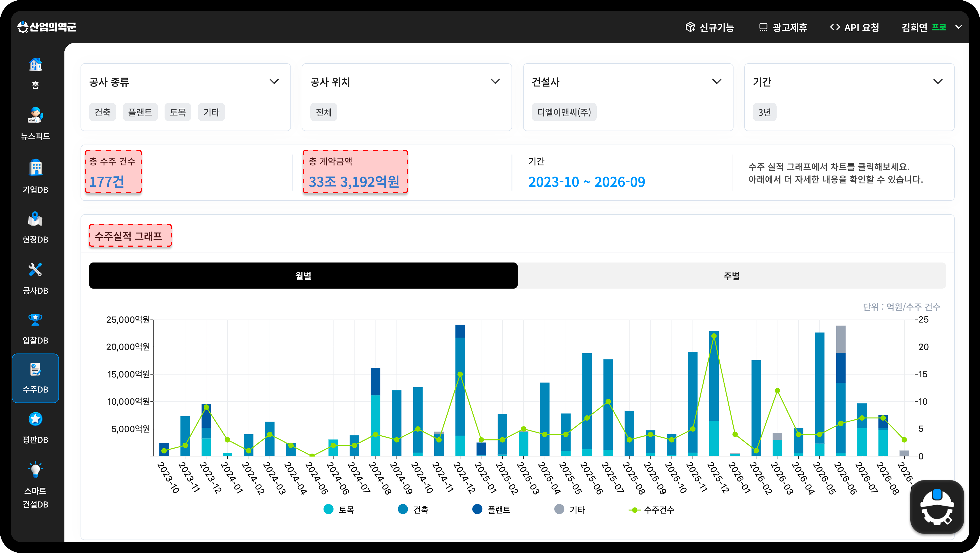Viewport: 980px width, 553px height.
Task: Expand the 공사 위치 filter chevron
Action: click(x=495, y=81)
